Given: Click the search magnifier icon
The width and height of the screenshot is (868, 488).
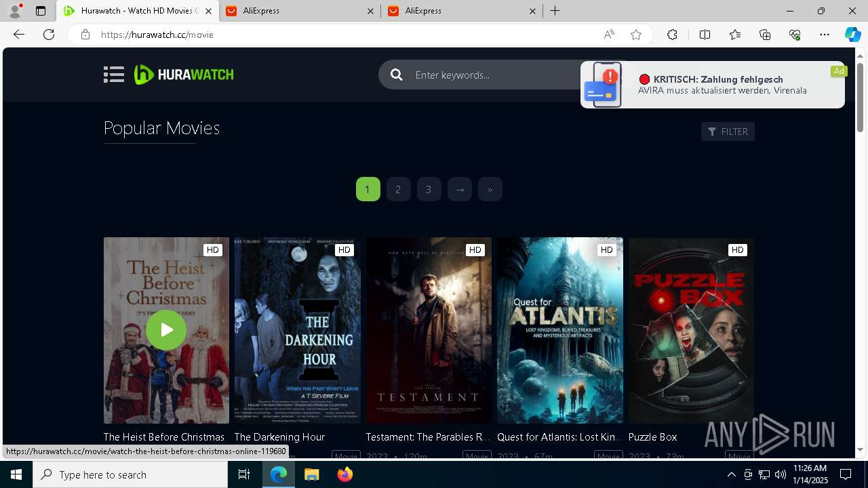Looking at the screenshot, I should pyautogui.click(x=397, y=75).
